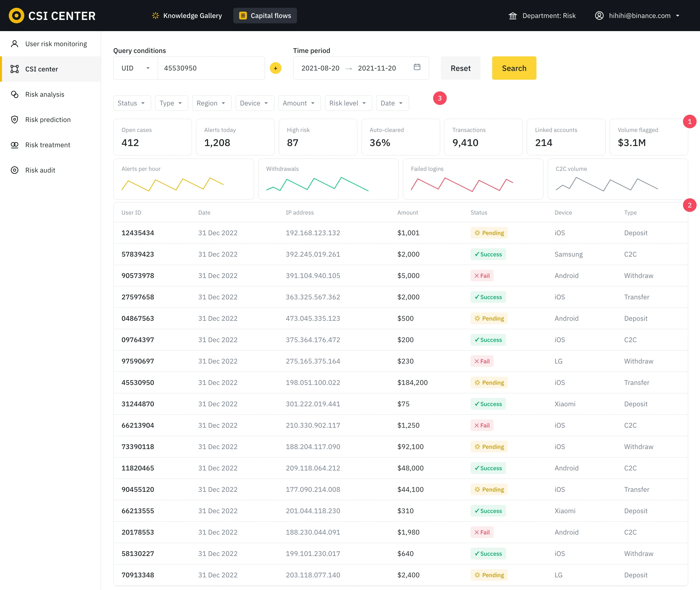Click Fail status badge for user 90573978
700x590 pixels.
[482, 276]
